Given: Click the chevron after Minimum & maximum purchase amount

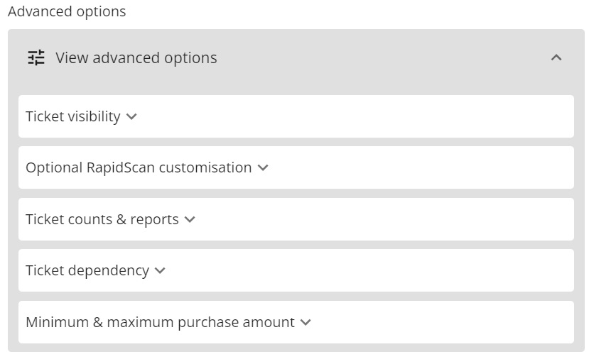Looking at the screenshot, I should tap(306, 322).
